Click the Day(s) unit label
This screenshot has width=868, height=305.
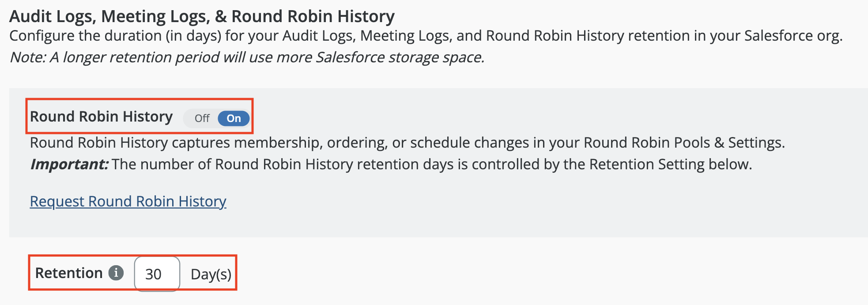pyautogui.click(x=211, y=274)
